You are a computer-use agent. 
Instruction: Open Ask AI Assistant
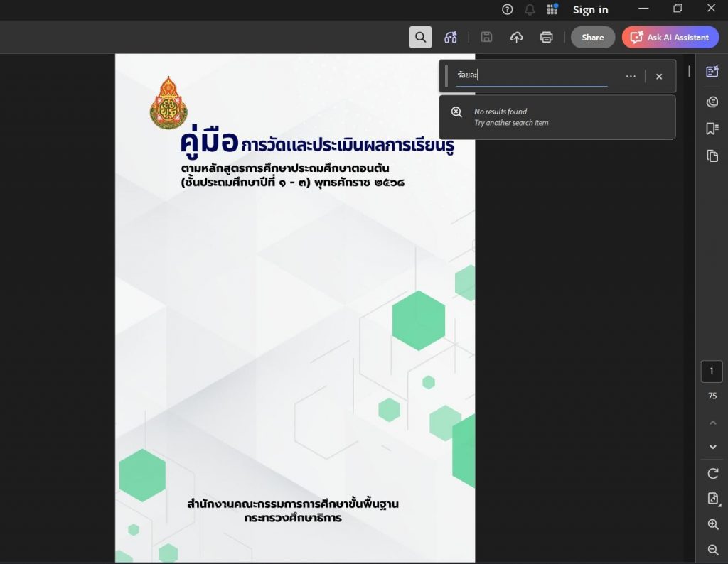[x=670, y=38]
